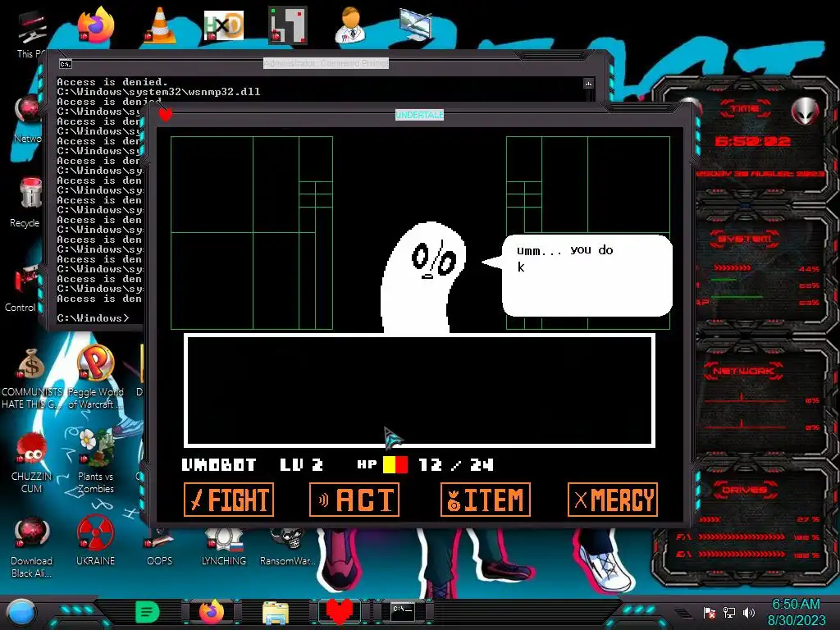Click the TIME gadget header

point(745,109)
